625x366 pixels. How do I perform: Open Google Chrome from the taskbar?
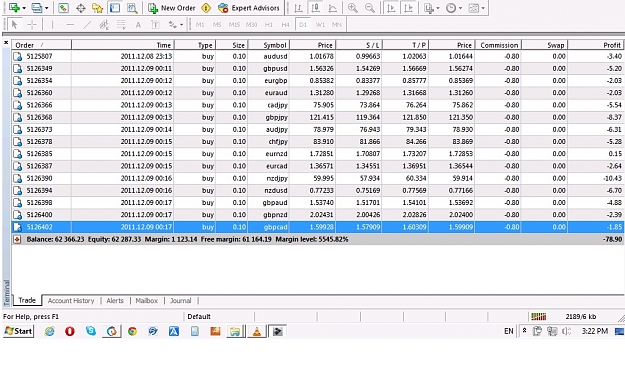point(132,331)
